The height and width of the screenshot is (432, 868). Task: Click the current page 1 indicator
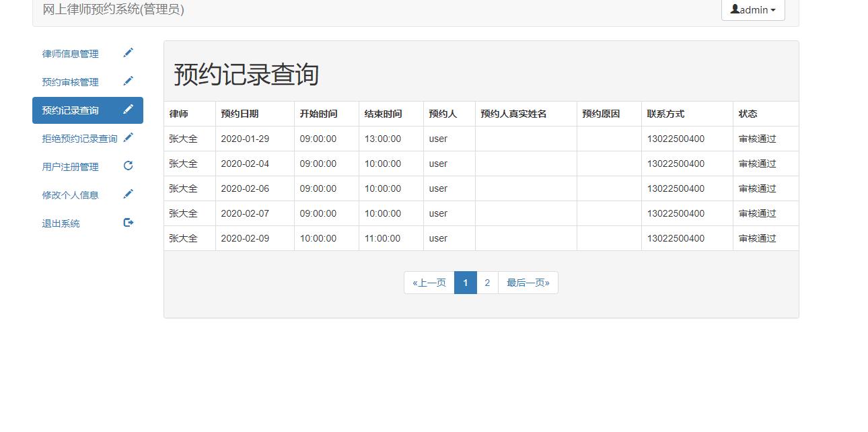[x=466, y=283]
